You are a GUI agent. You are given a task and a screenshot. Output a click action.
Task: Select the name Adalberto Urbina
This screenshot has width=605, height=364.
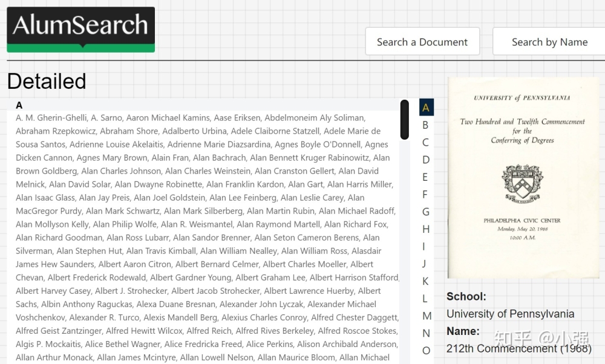(x=194, y=131)
